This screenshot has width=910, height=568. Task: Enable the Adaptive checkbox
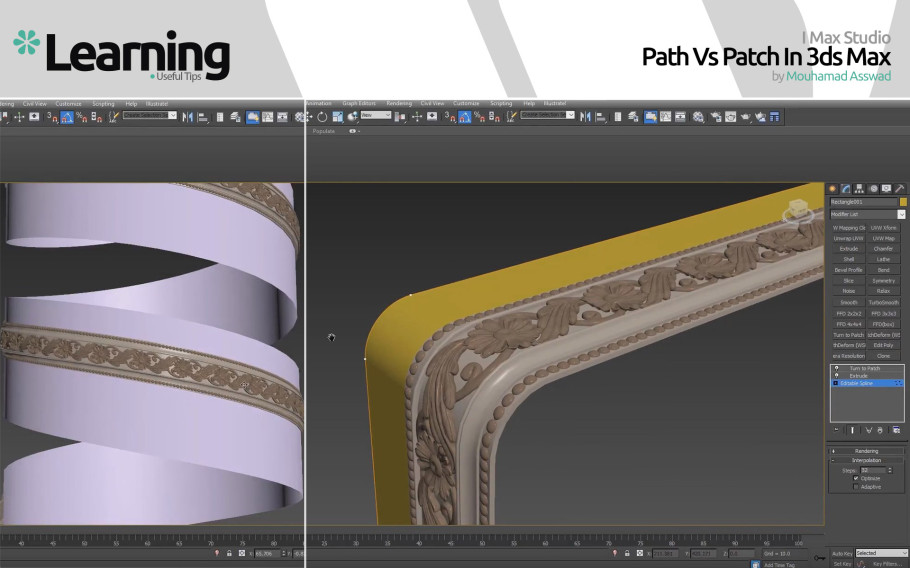coord(855,487)
